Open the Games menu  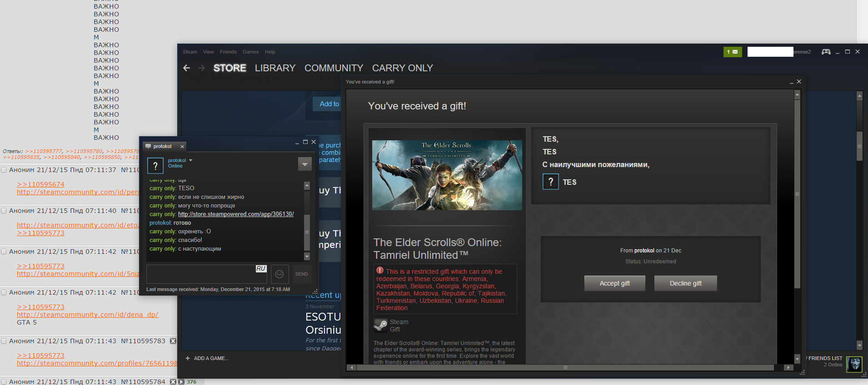pos(251,52)
